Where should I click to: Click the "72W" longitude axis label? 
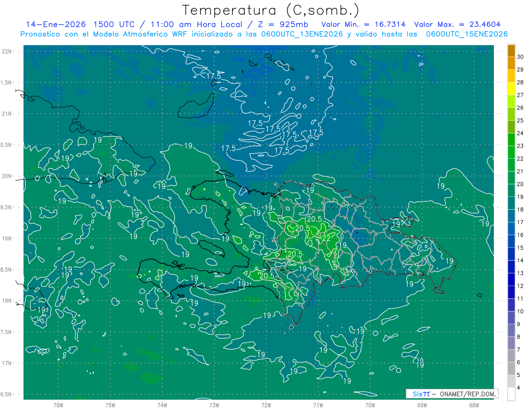266,405
